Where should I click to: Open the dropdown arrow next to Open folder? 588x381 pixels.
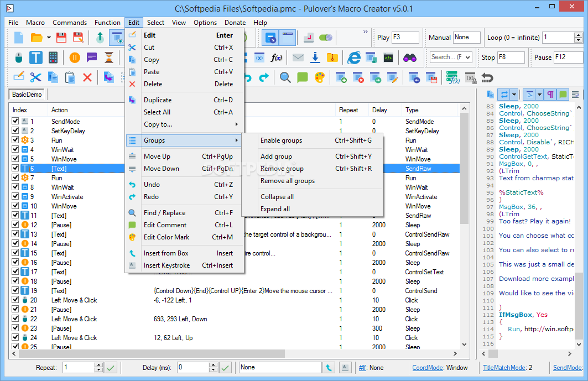click(x=49, y=38)
